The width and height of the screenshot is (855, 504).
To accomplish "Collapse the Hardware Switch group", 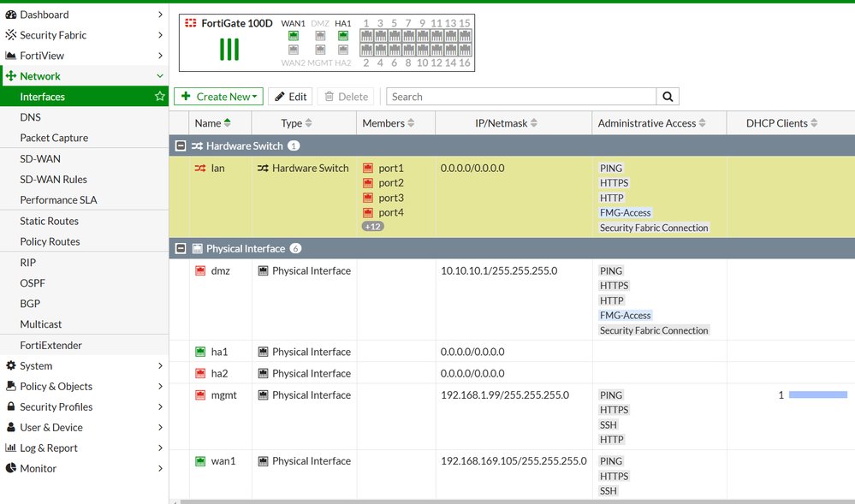I will click(x=181, y=146).
